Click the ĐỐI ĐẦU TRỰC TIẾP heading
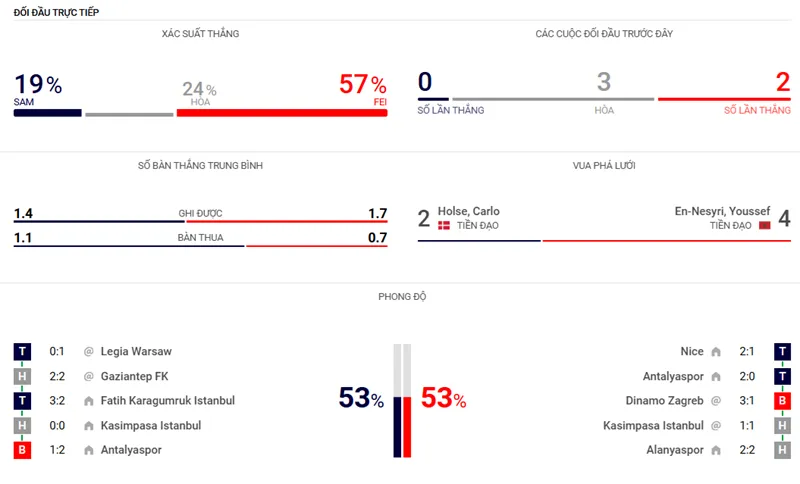Screen dimensions: 800x484 tap(56, 11)
